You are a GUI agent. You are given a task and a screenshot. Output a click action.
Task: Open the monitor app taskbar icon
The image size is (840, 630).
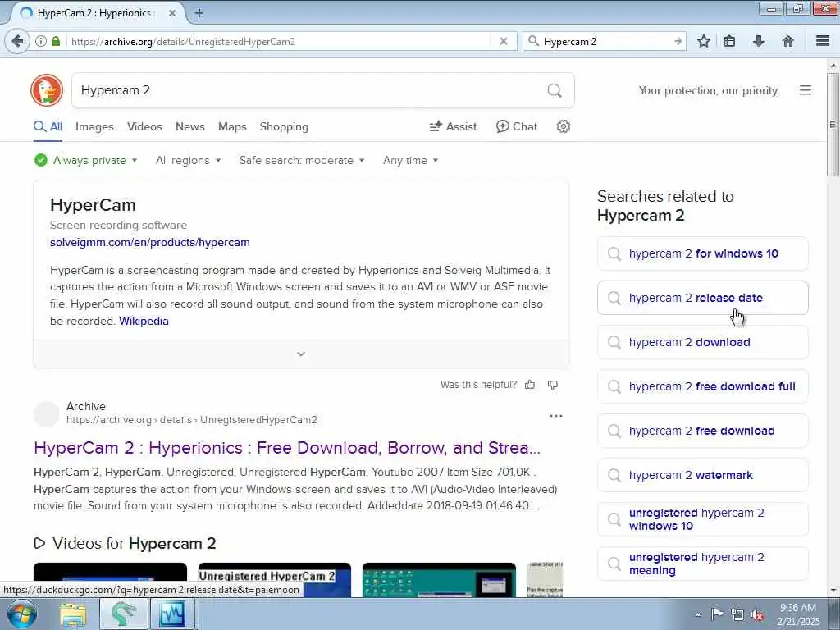tap(172, 614)
